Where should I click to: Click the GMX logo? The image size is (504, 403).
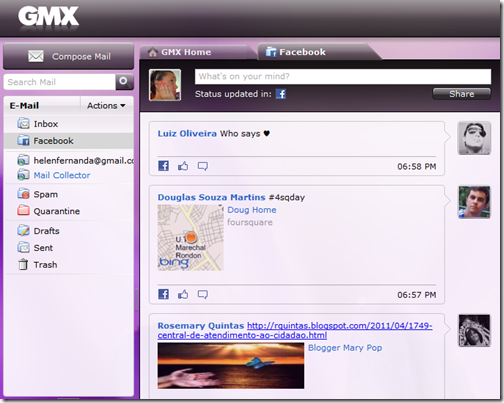pos(49,16)
